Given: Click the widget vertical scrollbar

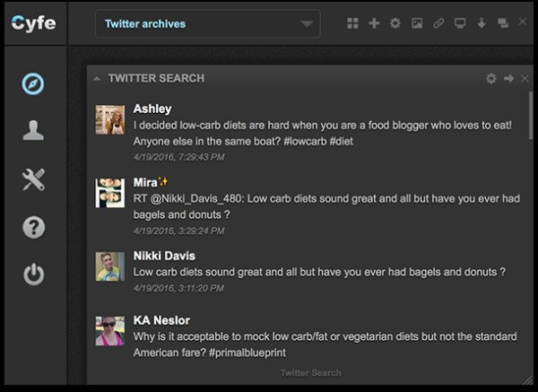Looking at the screenshot, I should tap(531, 115).
